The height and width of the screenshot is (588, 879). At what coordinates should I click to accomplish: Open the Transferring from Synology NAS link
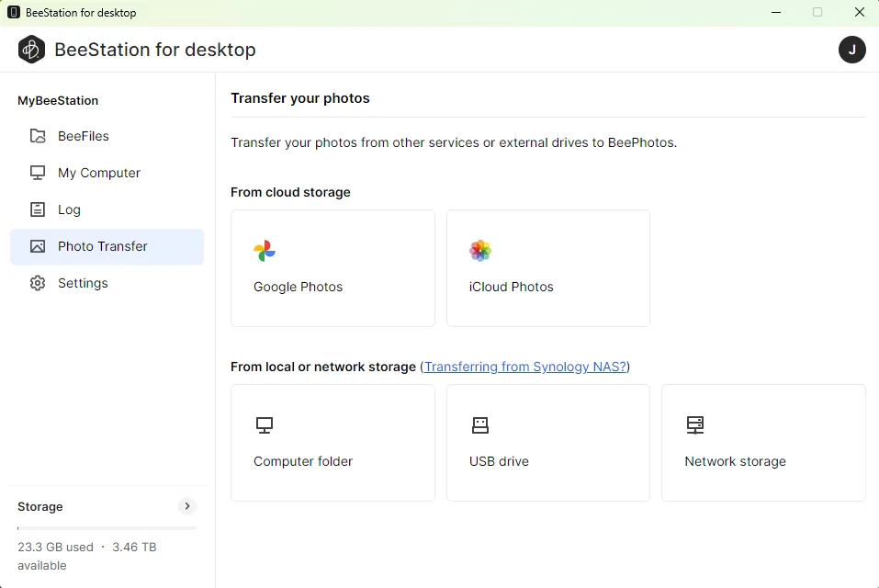[525, 367]
